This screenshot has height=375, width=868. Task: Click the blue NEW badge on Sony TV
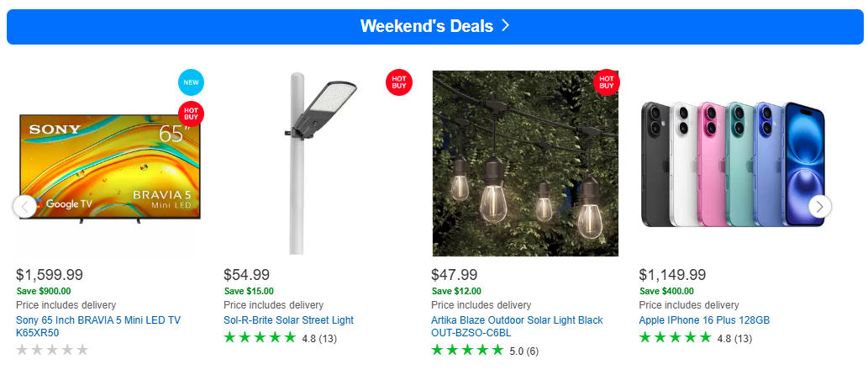(x=191, y=83)
